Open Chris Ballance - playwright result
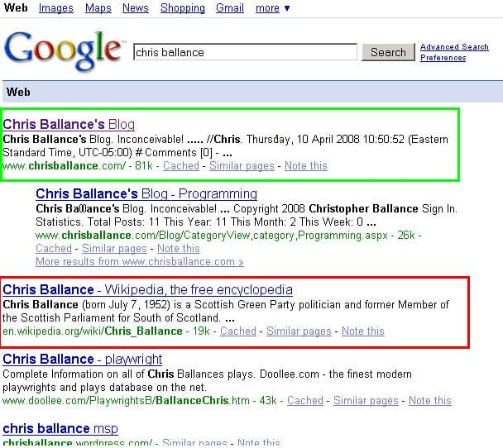The image size is (503, 448). click(x=83, y=360)
